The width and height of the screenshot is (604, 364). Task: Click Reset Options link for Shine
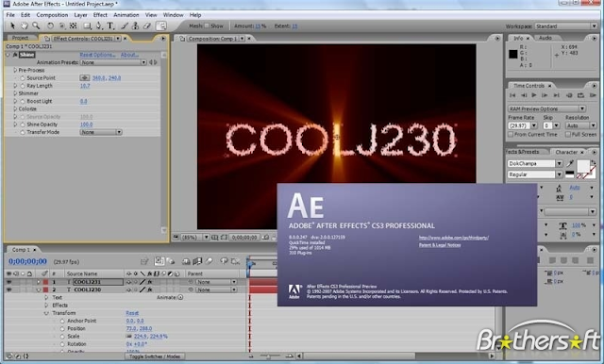click(x=97, y=55)
